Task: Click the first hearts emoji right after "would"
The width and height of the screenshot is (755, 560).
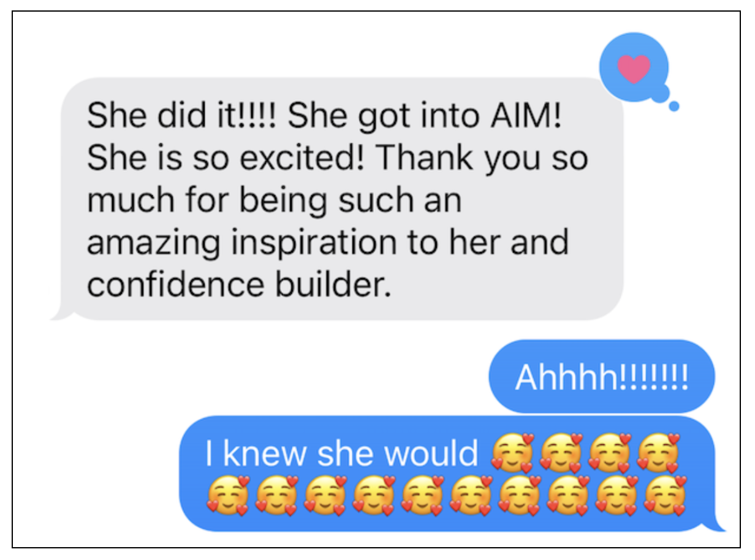Action: [x=513, y=453]
